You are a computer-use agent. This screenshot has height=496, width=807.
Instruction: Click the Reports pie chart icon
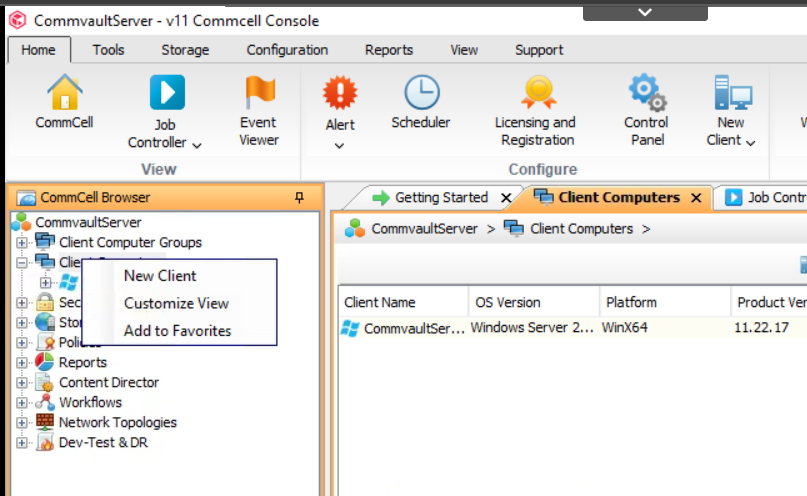click(45, 362)
